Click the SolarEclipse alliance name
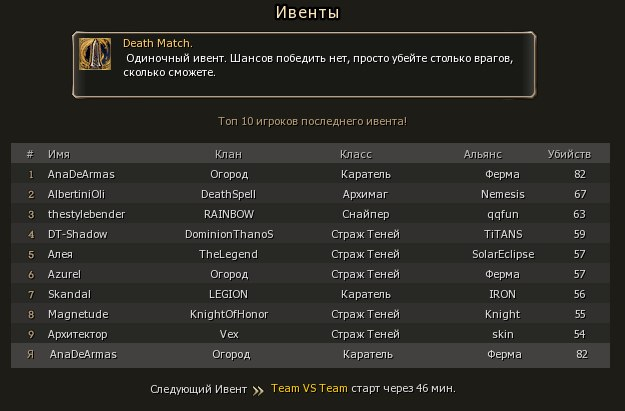The width and height of the screenshot is (625, 411). [503, 254]
